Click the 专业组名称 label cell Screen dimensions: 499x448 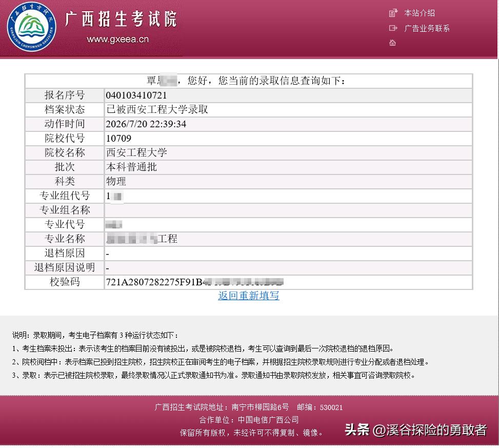(65, 210)
